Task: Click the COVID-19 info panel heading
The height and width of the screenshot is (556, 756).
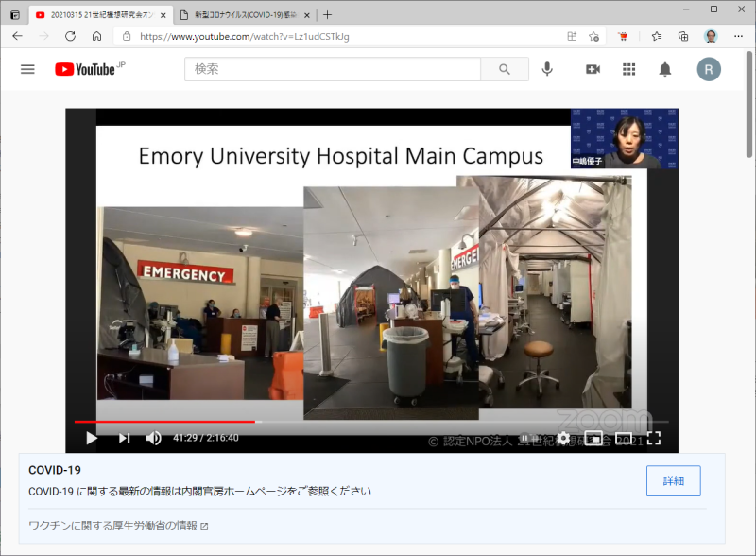Action: coord(55,470)
